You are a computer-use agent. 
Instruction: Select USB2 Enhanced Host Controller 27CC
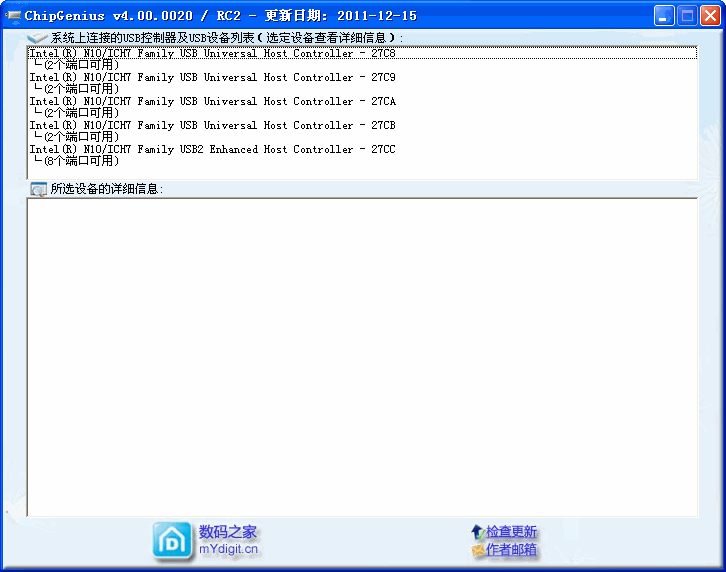tap(212, 149)
